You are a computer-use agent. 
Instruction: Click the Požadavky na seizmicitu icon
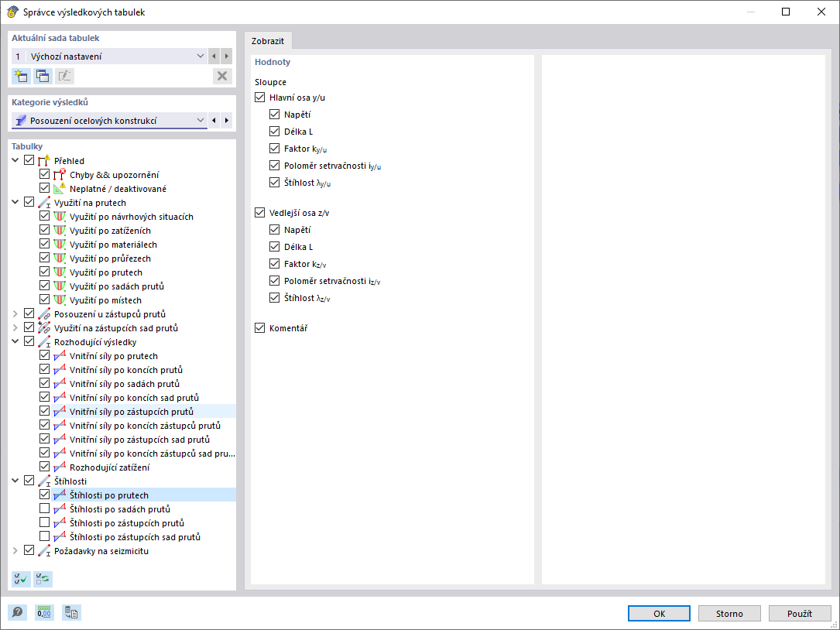pos(44,551)
